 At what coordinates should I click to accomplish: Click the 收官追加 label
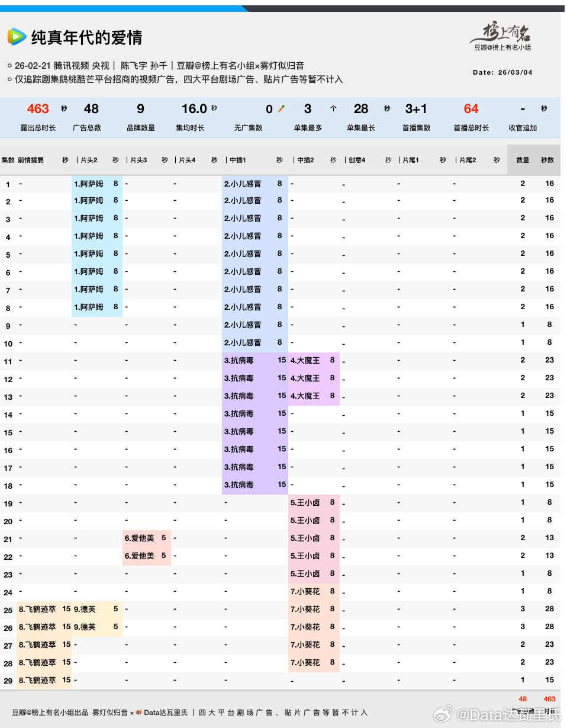coord(523,128)
